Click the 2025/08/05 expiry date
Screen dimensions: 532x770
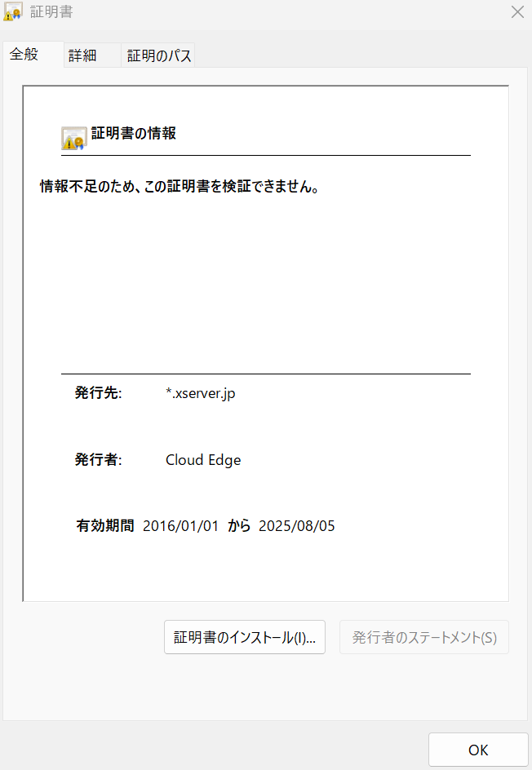coord(297,526)
